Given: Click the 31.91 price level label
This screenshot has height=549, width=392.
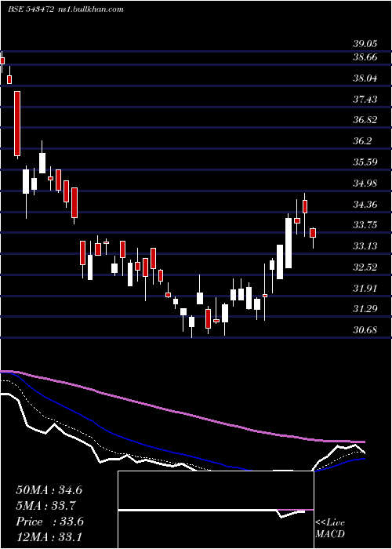Looking at the screenshot, I should point(365,289).
